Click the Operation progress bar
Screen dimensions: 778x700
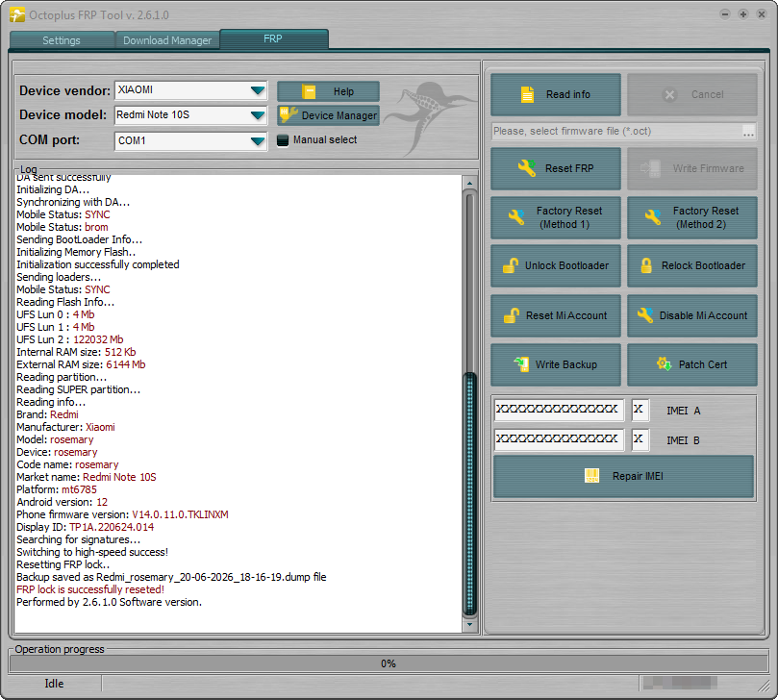point(389,663)
